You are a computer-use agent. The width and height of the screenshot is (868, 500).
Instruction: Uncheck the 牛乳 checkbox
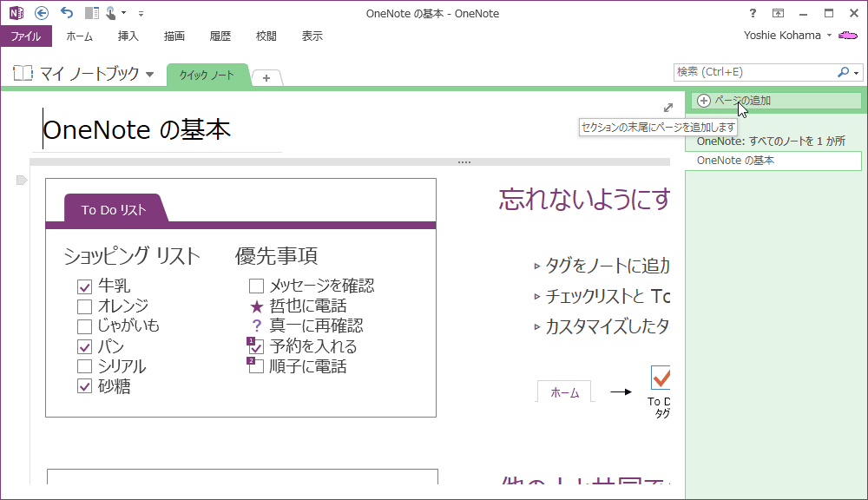(x=84, y=286)
